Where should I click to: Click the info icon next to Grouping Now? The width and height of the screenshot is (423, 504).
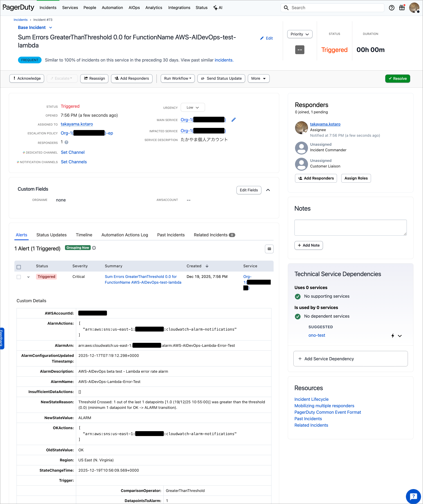94,248
